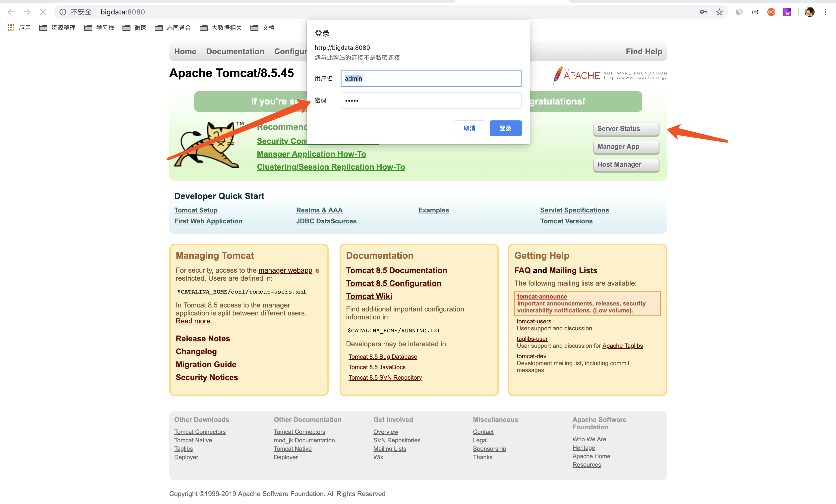The image size is (836, 504).
Task: Open site info next to 不安全
Action: click(x=63, y=12)
